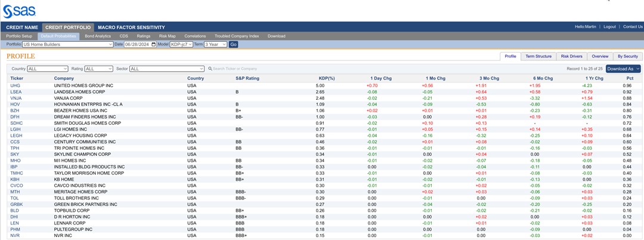Expand the Rating filter dropdown

pos(98,69)
